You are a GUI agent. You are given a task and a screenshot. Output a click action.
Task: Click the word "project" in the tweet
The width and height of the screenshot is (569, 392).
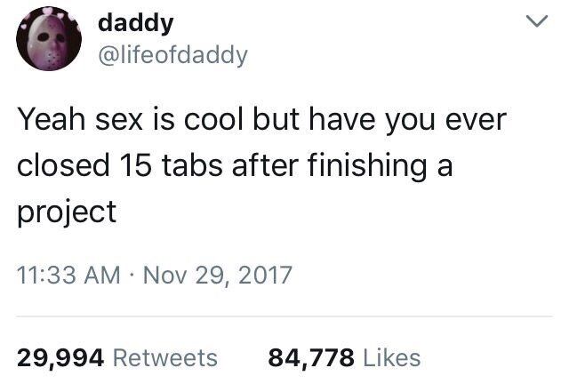point(67,213)
